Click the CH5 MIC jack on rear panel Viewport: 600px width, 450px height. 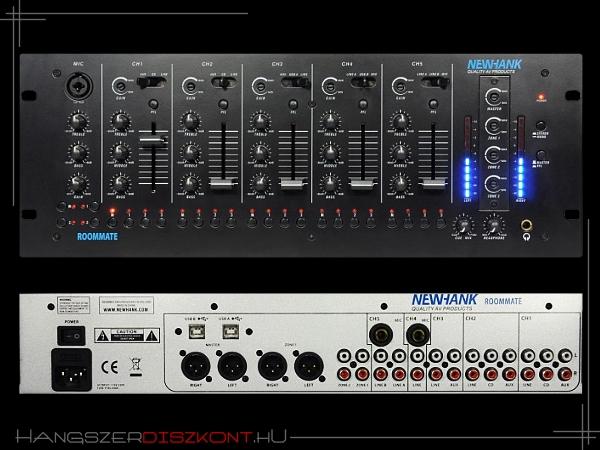tap(381, 334)
